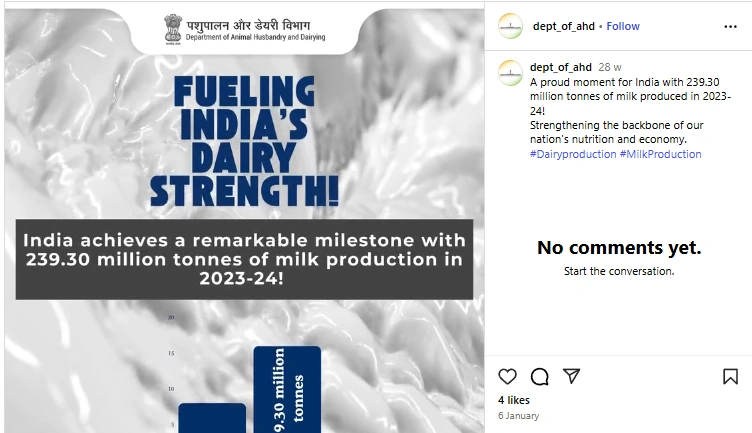The image size is (752, 433).
Task: View the 4 likes list
Action: pos(514,400)
